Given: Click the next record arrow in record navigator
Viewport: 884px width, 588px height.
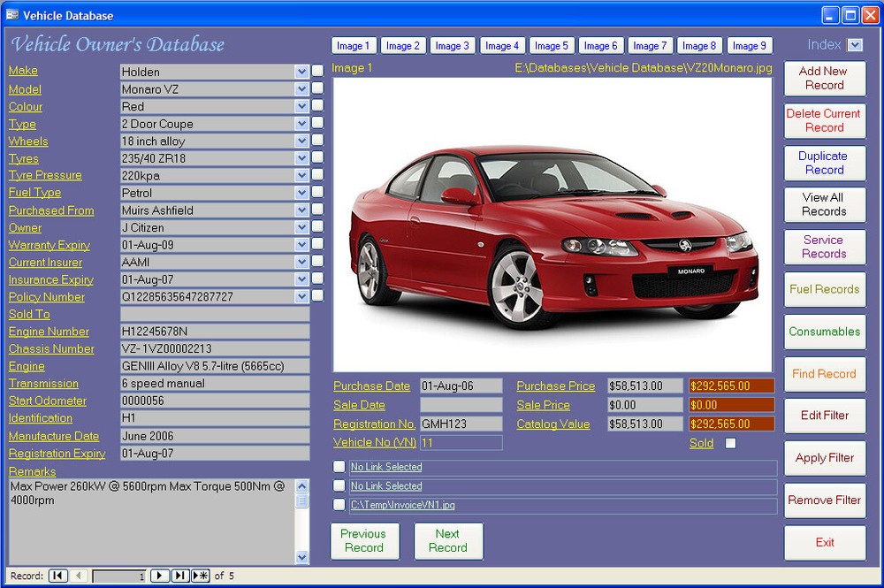Looking at the screenshot, I should (159, 575).
